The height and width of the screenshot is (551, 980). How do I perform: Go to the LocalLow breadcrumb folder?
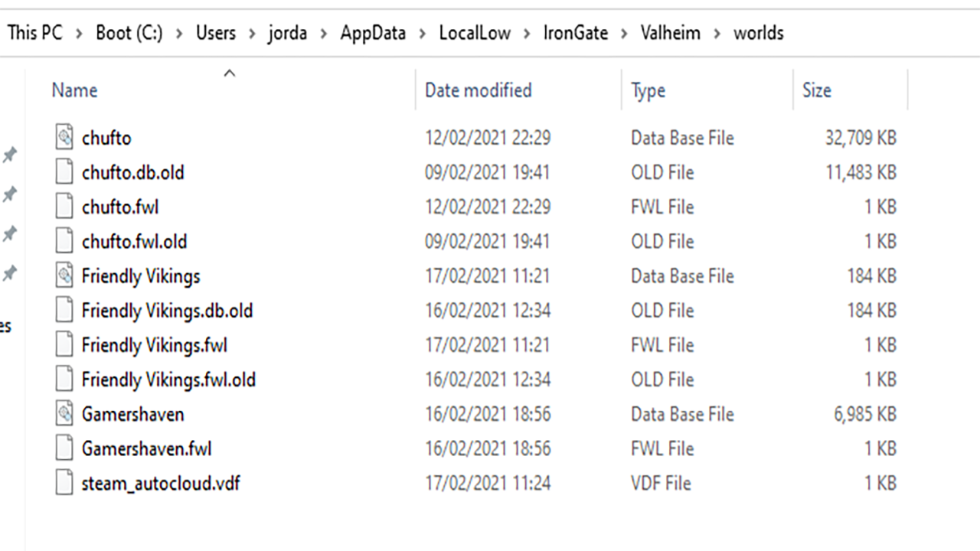475,33
